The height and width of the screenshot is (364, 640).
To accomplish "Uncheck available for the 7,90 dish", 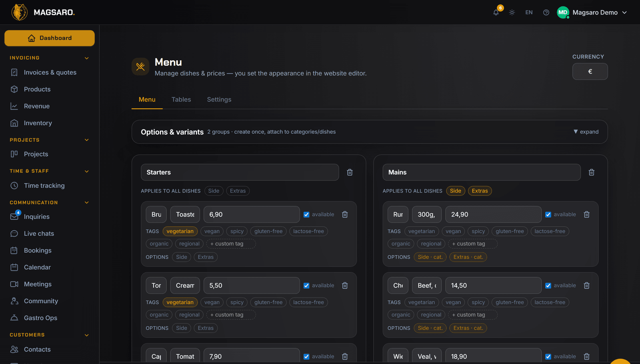I will [306, 356].
